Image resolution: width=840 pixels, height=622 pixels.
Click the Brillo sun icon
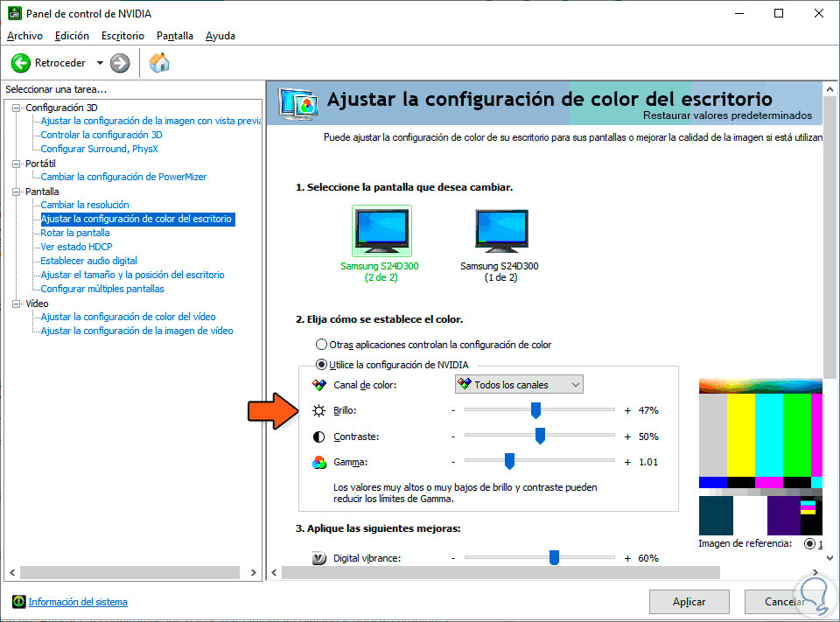(x=318, y=411)
